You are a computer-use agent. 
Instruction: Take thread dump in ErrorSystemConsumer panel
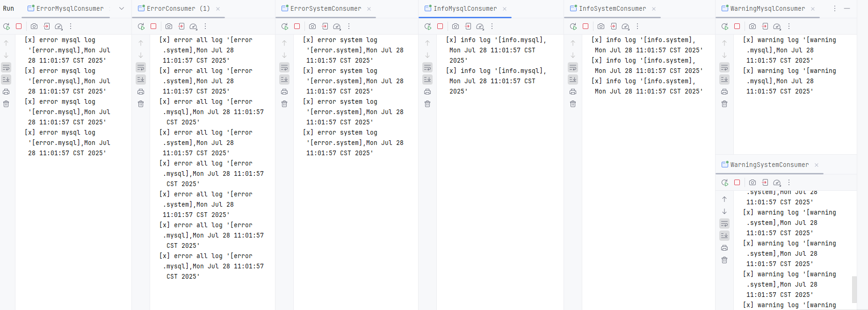coord(312,27)
